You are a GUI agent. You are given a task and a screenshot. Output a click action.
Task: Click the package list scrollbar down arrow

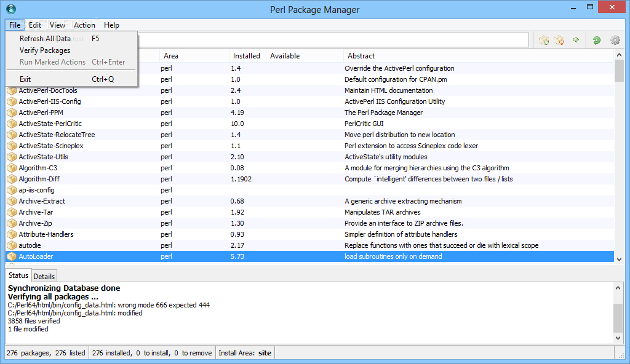619,259
